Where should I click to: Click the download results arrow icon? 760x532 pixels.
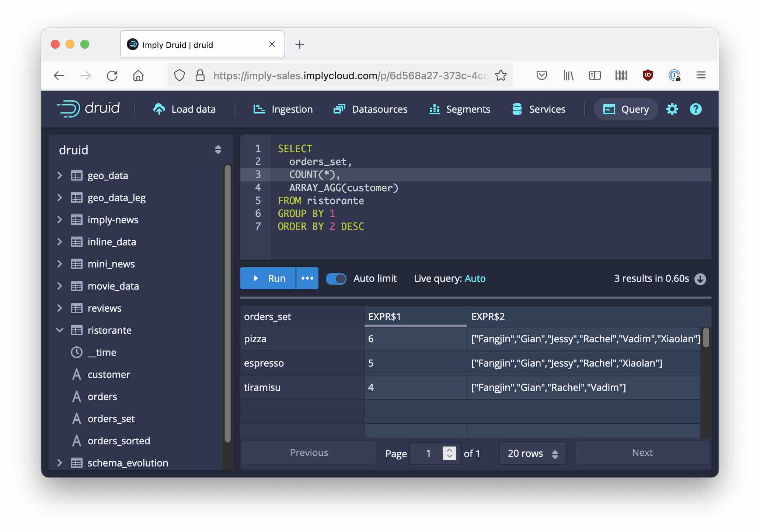[700, 279]
